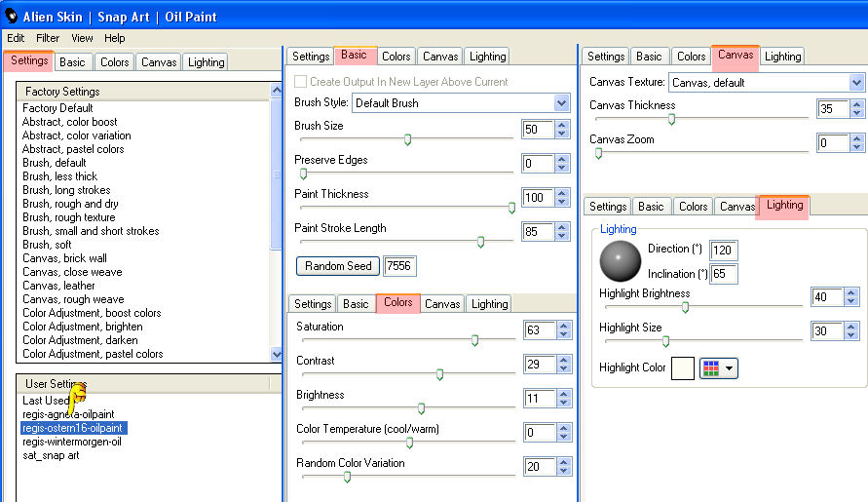Click the Inclination degrees input field
This screenshot has width=868, height=502.
[724, 274]
